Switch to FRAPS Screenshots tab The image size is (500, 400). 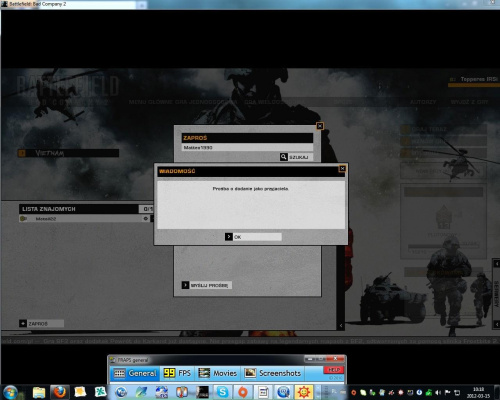point(273,373)
